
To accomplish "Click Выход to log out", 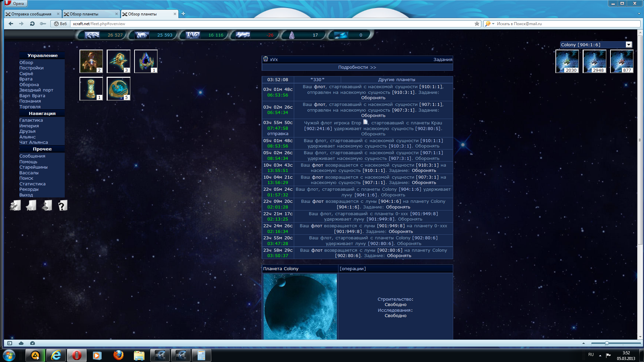I will 26,195.
